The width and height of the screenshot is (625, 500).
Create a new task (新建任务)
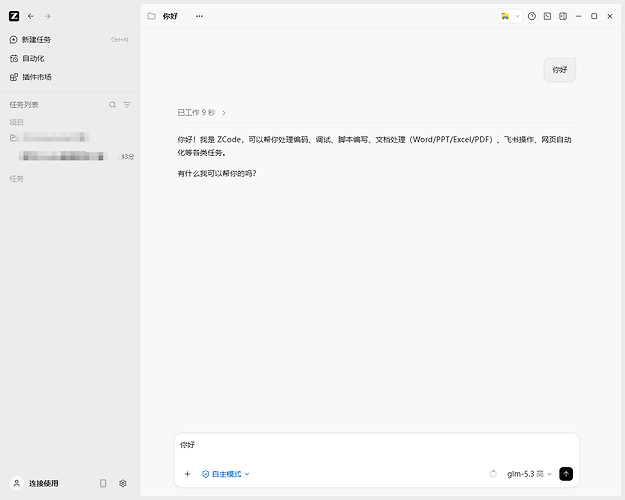point(69,39)
